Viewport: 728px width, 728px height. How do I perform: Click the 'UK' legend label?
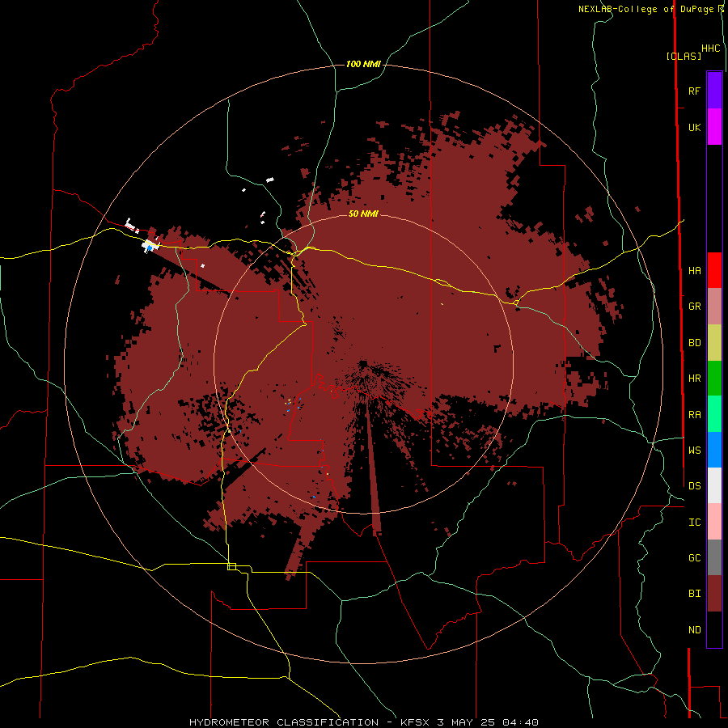(x=694, y=127)
